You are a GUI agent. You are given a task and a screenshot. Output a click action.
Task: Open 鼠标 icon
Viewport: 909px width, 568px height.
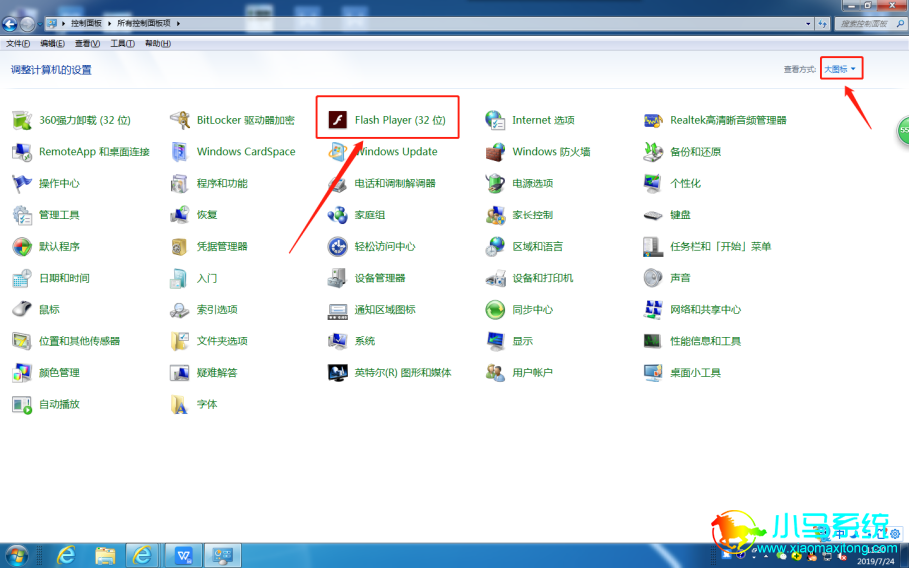22,310
